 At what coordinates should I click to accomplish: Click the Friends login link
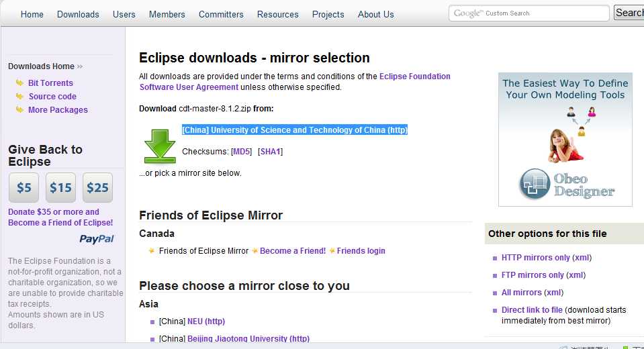tap(361, 251)
